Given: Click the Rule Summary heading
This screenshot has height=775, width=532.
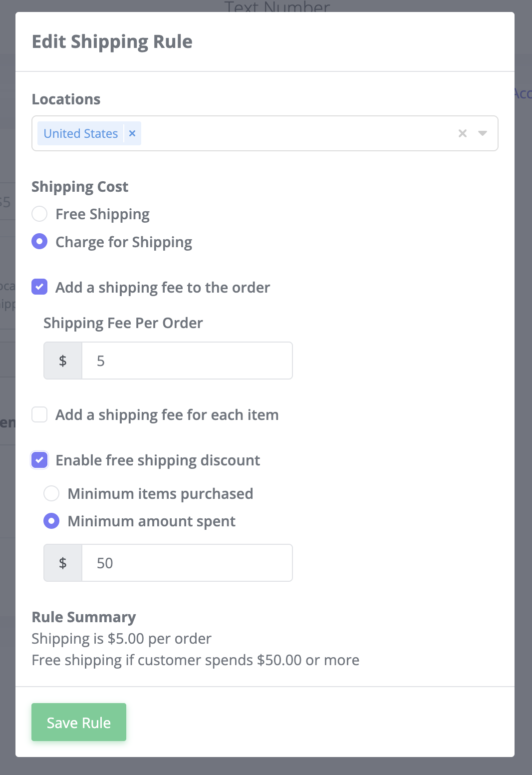Looking at the screenshot, I should click(x=83, y=617).
